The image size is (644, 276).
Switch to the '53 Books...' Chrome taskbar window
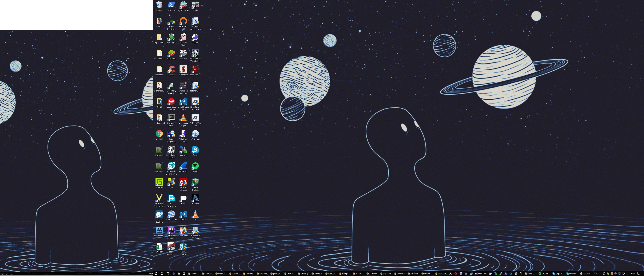point(208,273)
